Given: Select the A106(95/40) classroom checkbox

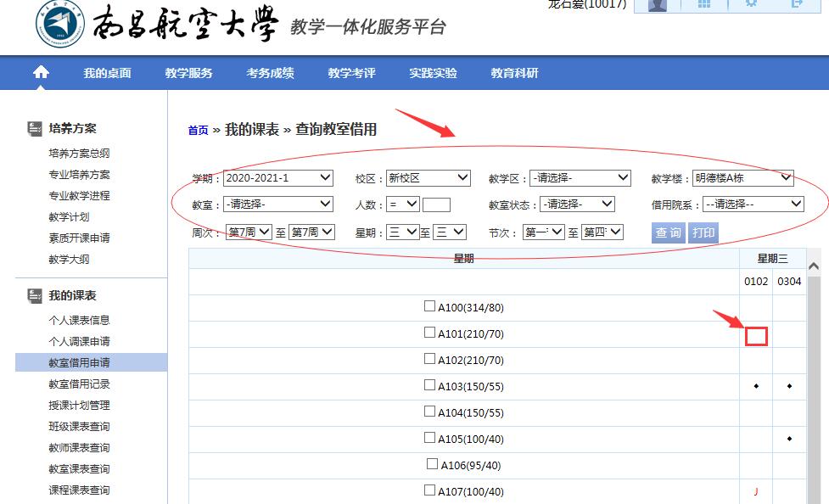Looking at the screenshot, I should click(x=432, y=464).
